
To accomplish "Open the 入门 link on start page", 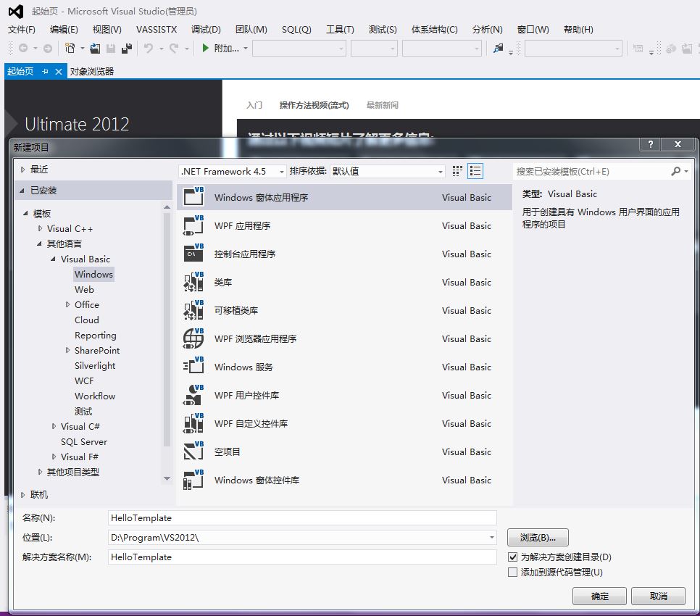I will tap(254, 105).
